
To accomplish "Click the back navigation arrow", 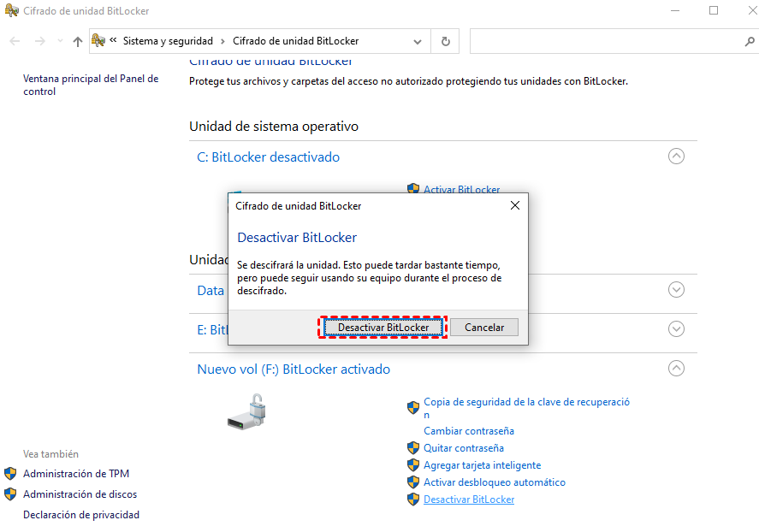I will (14, 40).
